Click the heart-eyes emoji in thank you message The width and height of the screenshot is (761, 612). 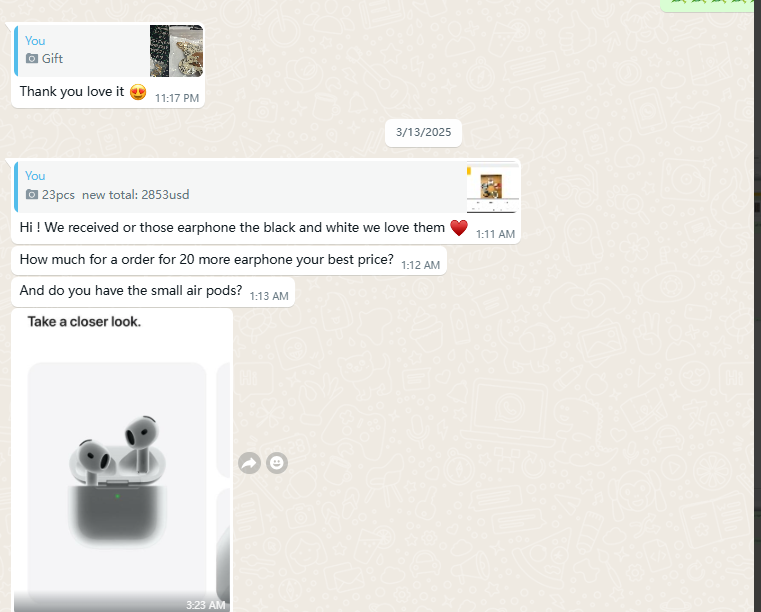[138, 92]
